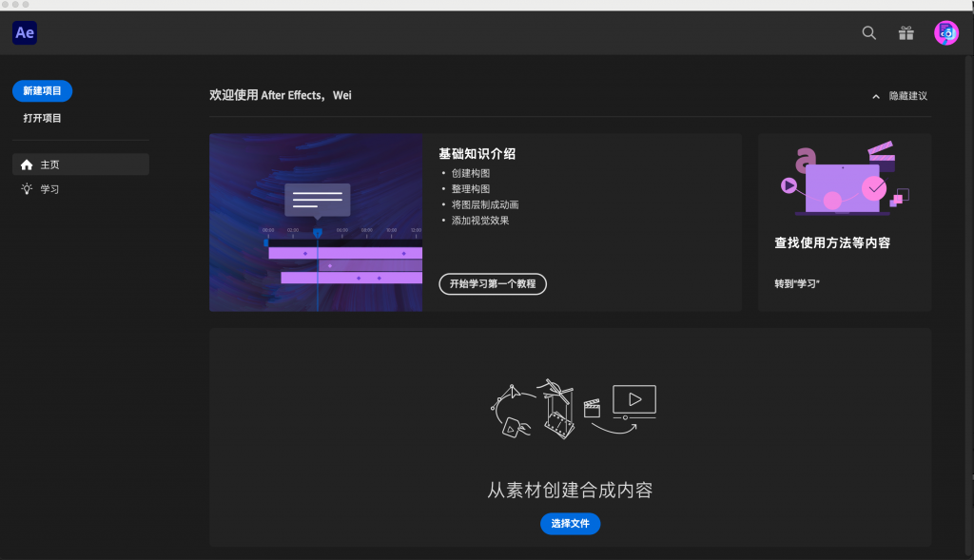Click 打开项目 in the sidebar

point(44,118)
